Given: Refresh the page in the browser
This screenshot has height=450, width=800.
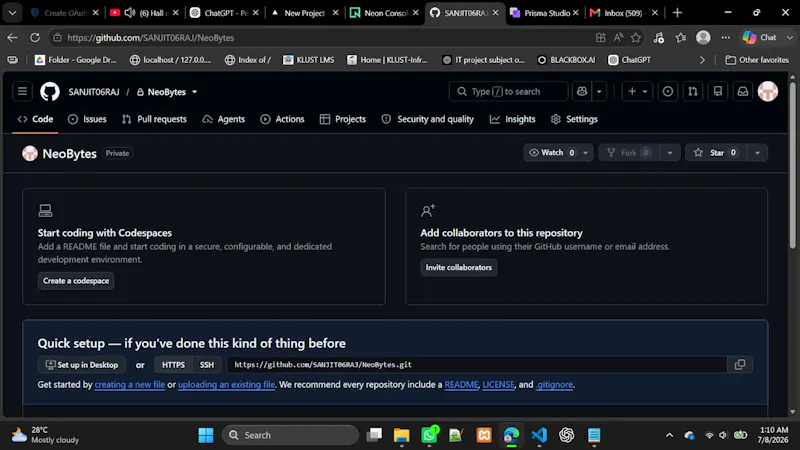Looking at the screenshot, I should coord(35,37).
